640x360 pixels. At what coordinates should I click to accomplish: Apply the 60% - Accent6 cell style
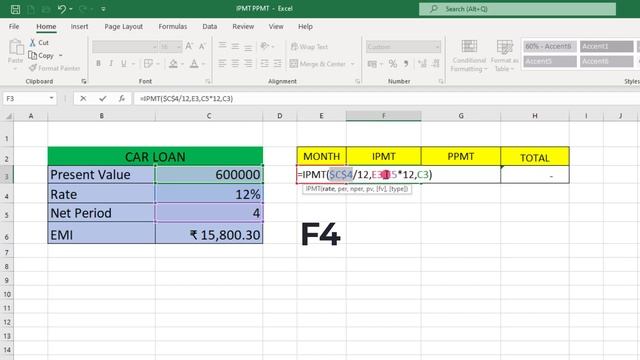(549, 46)
